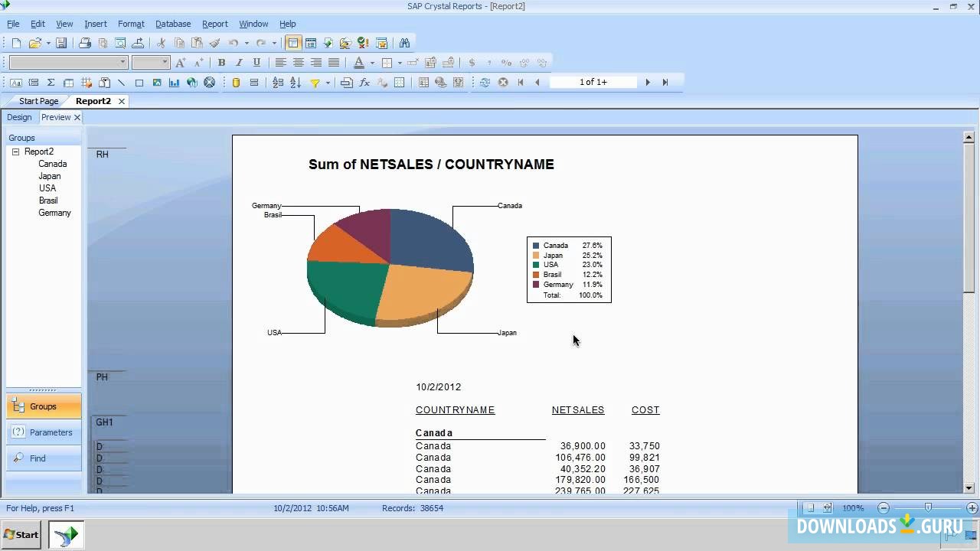980x551 pixels.
Task: Select the Insert Map globe icon
Action: pos(191,82)
